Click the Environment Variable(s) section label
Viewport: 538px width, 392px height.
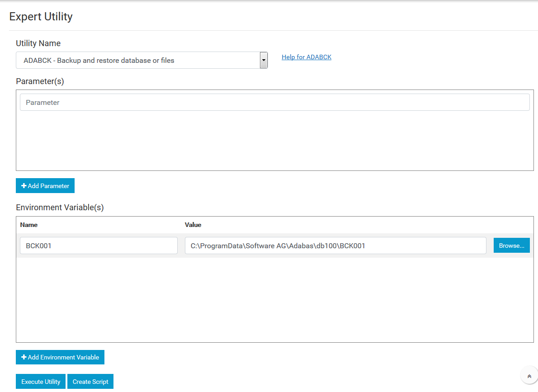click(60, 208)
